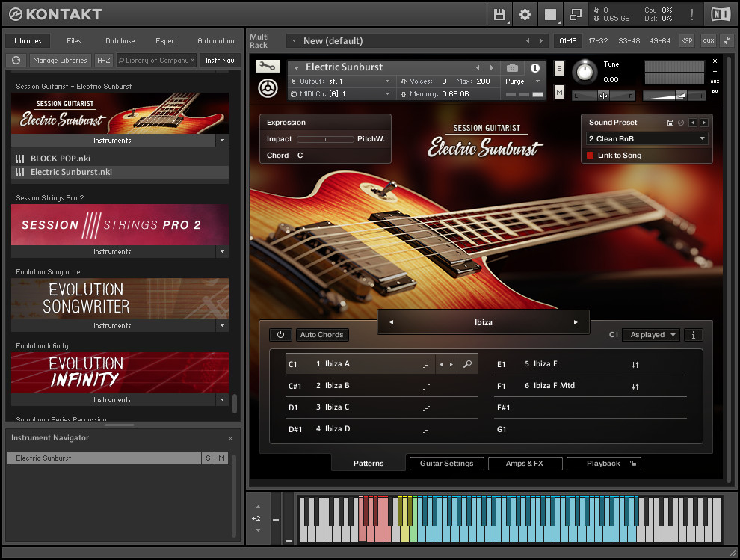740x560 pixels.
Task: Click the wrench instrument edit icon
Action: (268, 66)
